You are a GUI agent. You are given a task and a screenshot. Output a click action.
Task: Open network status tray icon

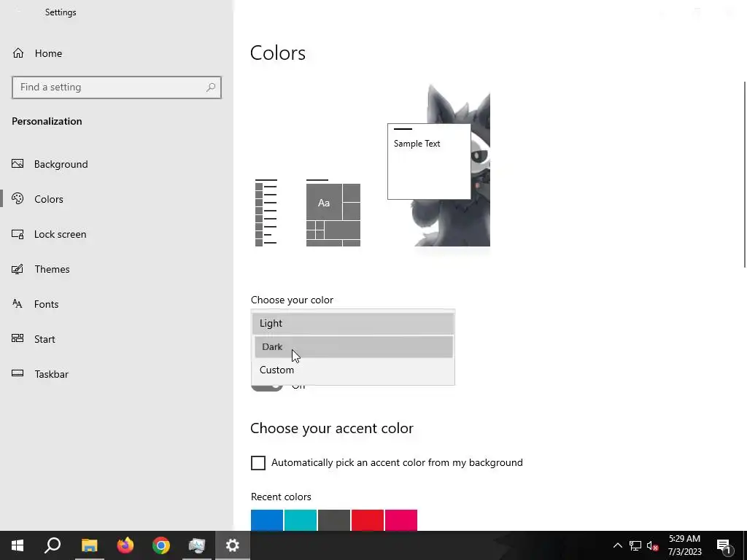coord(635,545)
